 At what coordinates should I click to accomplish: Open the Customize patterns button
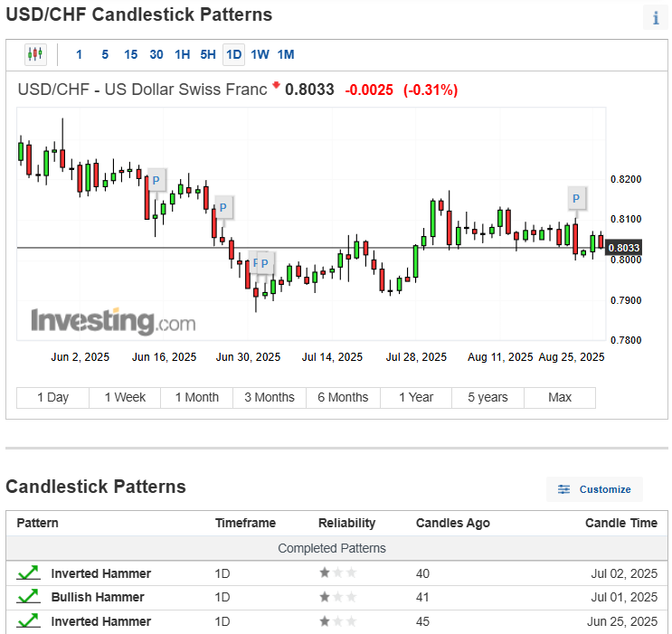point(594,489)
